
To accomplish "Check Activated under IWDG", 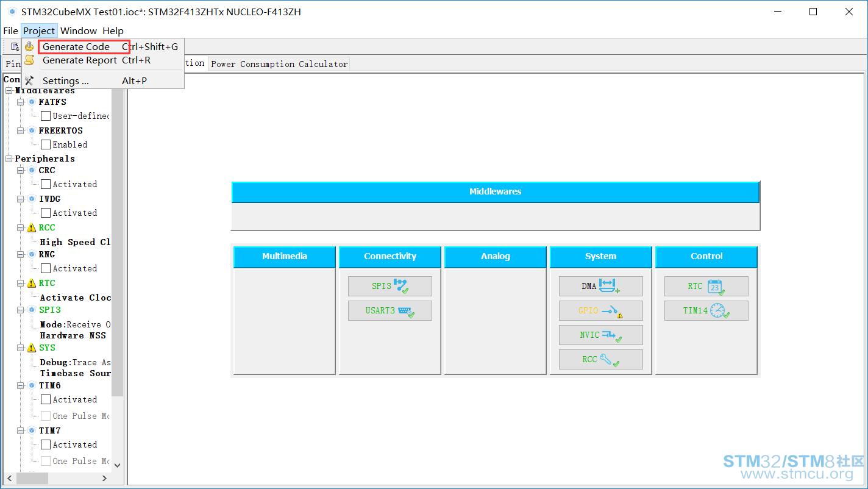I will coord(46,213).
